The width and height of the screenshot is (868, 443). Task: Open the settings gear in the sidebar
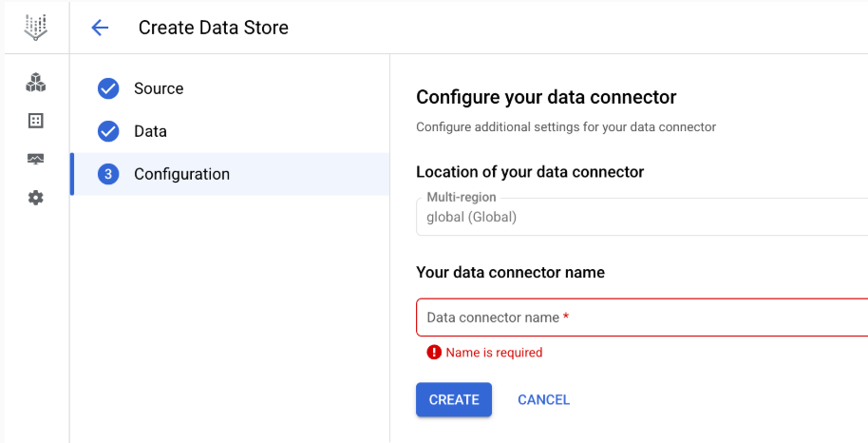coord(35,198)
